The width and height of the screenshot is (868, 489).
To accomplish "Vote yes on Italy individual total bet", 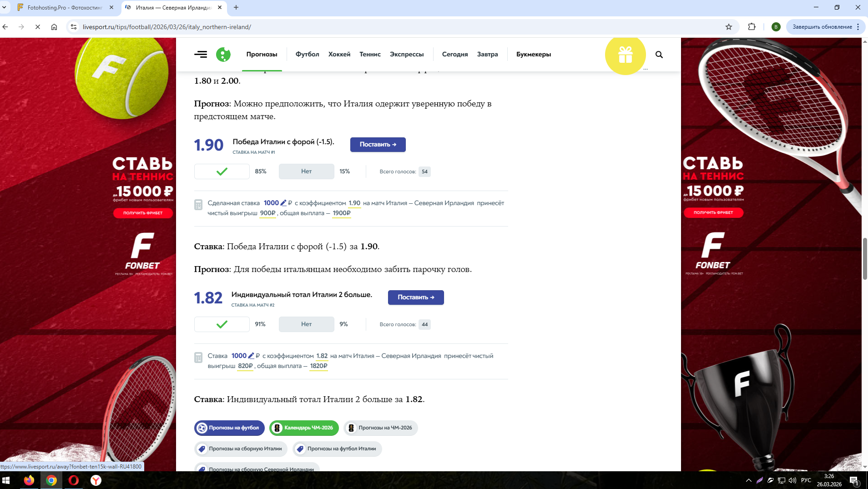I will [222, 324].
